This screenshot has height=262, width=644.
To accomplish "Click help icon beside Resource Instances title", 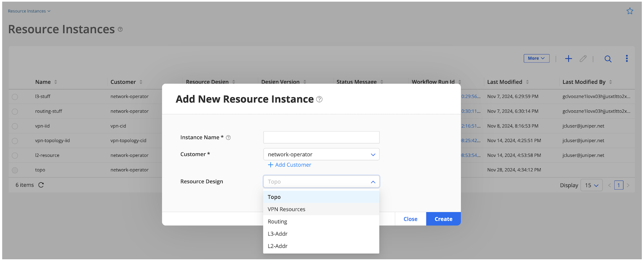I will coord(120,29).
